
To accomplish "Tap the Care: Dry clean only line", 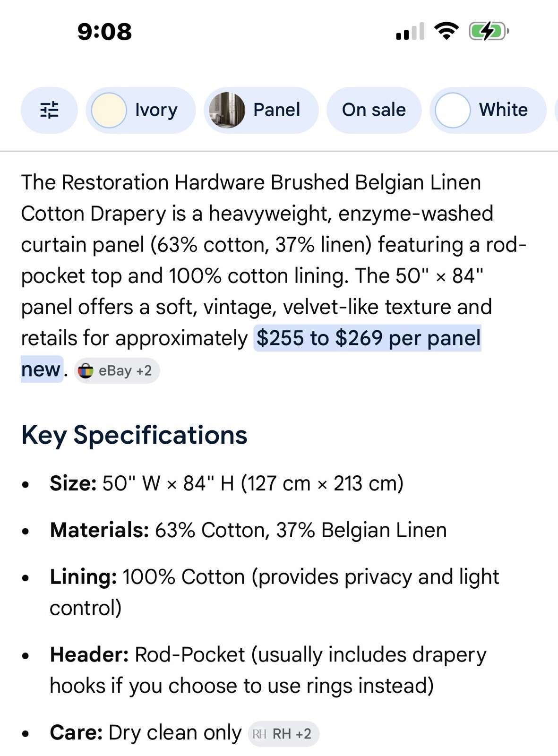I will point(146,733).
